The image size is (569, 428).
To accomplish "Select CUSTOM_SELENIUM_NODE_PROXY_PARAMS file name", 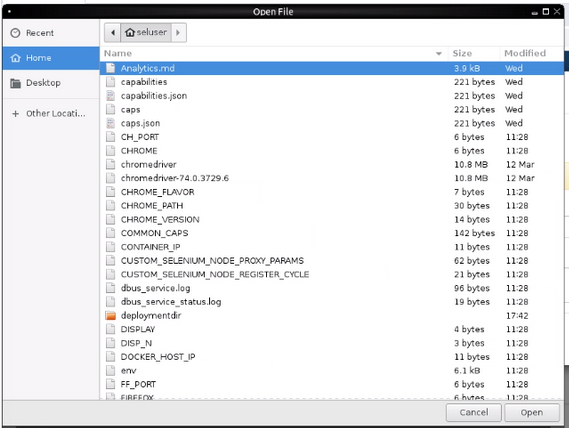I will click(x=212, y=261).
